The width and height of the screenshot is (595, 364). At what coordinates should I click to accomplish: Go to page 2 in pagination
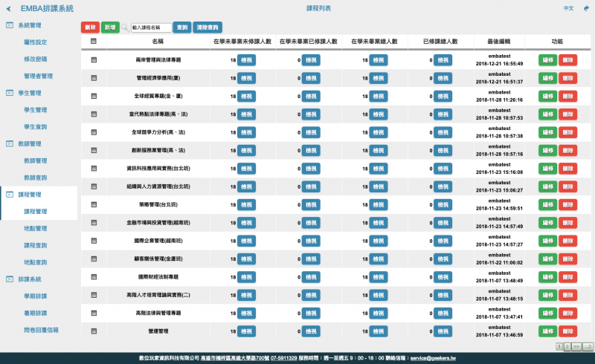[567, 347]
